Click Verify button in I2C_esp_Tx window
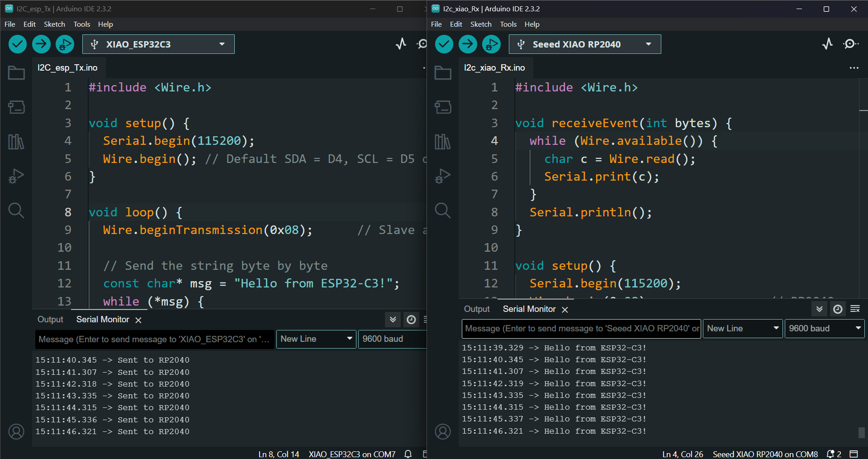 [17, 44]
